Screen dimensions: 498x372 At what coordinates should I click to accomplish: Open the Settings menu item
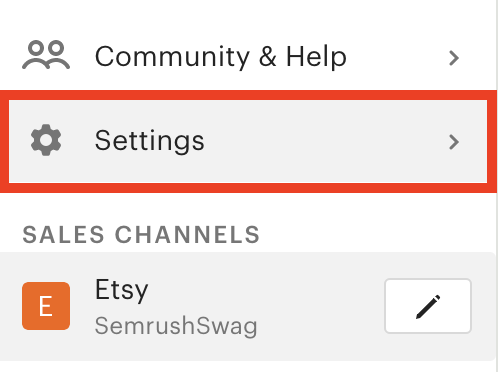point(248,141)
